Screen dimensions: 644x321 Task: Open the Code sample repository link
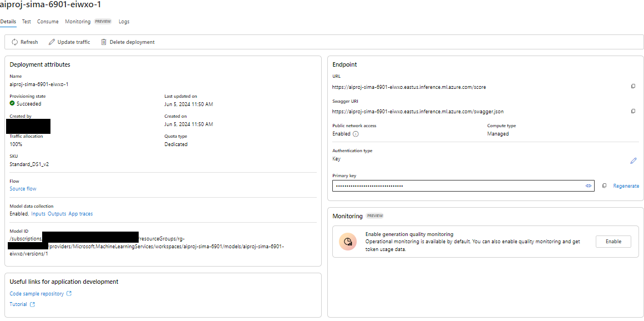(x=37, y=294)
